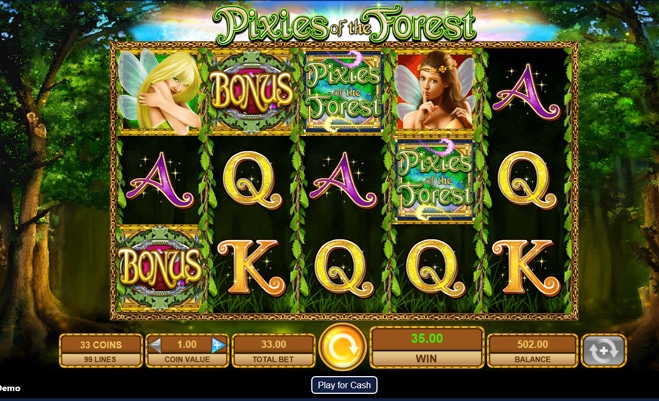The image size is (659, 401).
Task: Click the WIN 35.00 display
Action: click(427, 347)
